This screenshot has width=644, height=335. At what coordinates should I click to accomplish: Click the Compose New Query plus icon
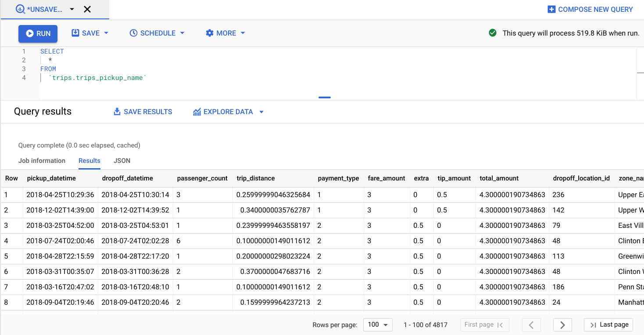point(551,9)
